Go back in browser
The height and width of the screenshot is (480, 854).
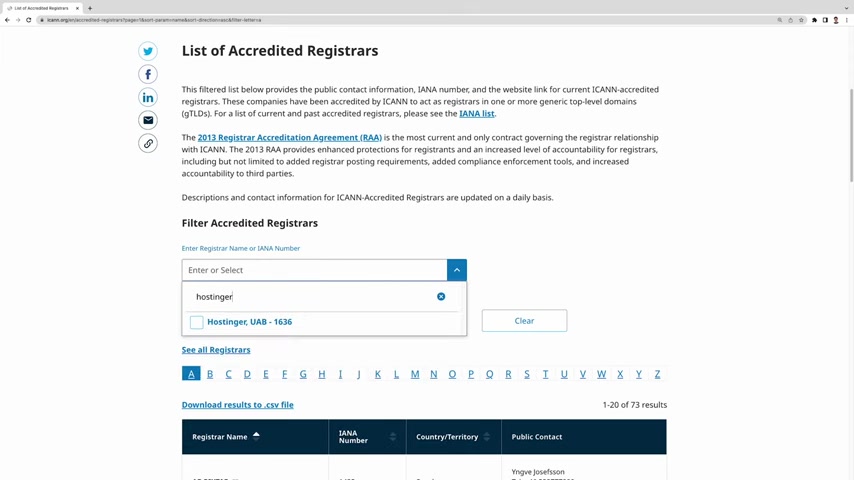point(7,20)
